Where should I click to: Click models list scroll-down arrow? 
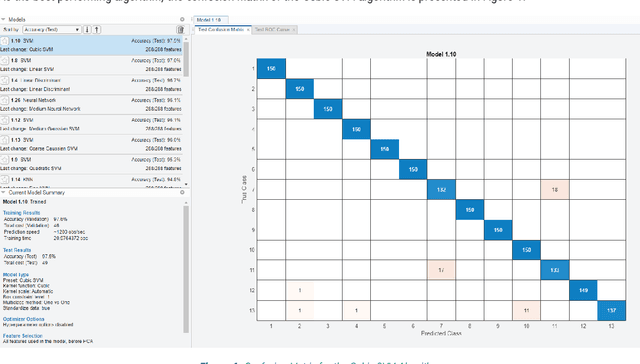pos(186,184)
